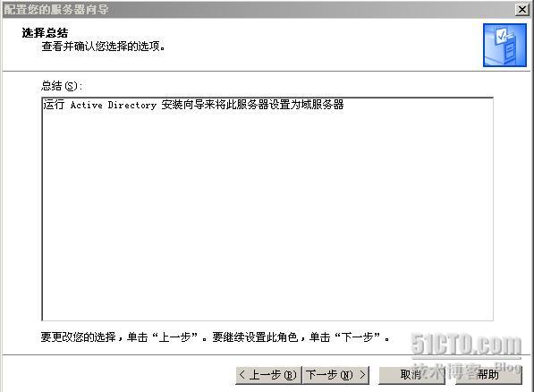
Task: Click the 总结(S) label
Action: [x=62, y=86]
